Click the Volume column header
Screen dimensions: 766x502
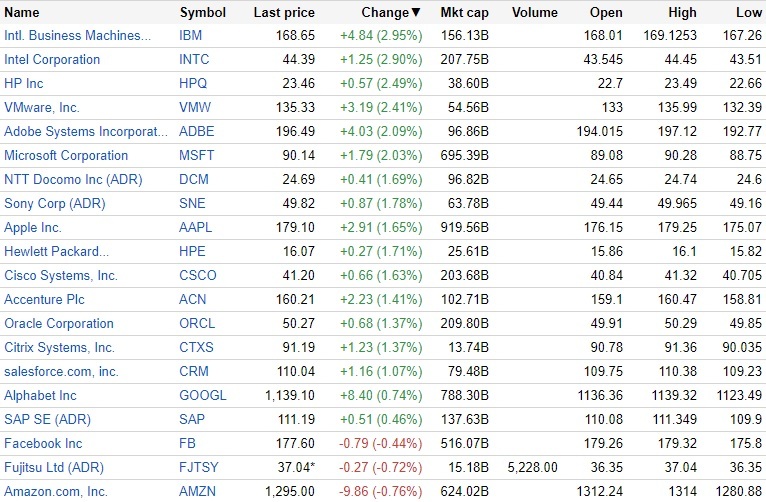(x=535, y=13)
